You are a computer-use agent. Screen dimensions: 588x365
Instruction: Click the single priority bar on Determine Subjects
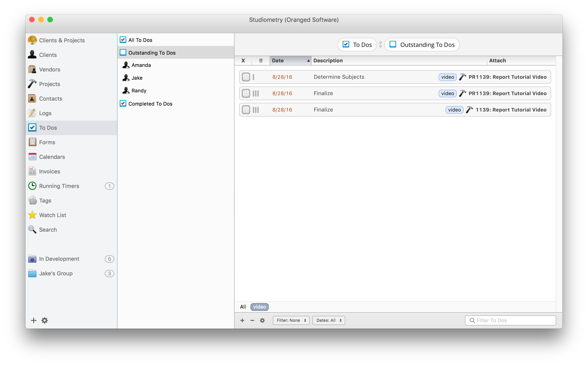[253, 77]
